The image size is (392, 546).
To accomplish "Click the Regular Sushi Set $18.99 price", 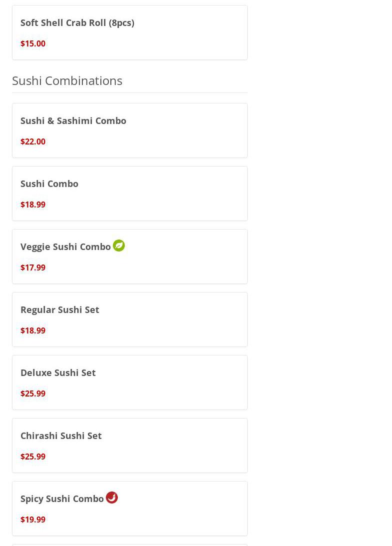I will point(33,330).
